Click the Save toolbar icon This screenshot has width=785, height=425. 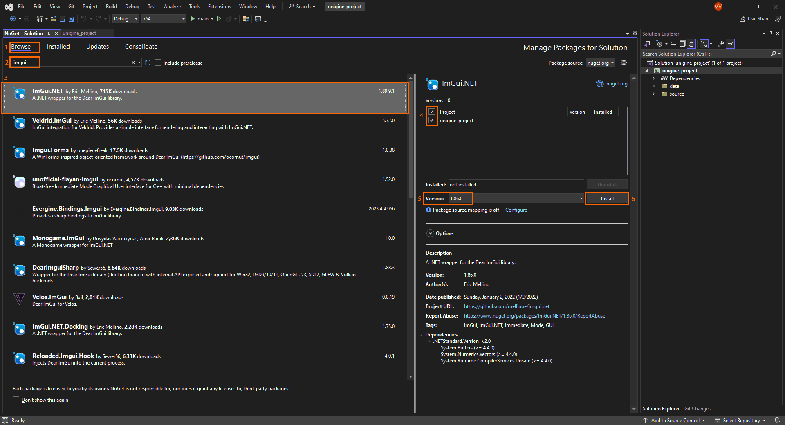63,19
